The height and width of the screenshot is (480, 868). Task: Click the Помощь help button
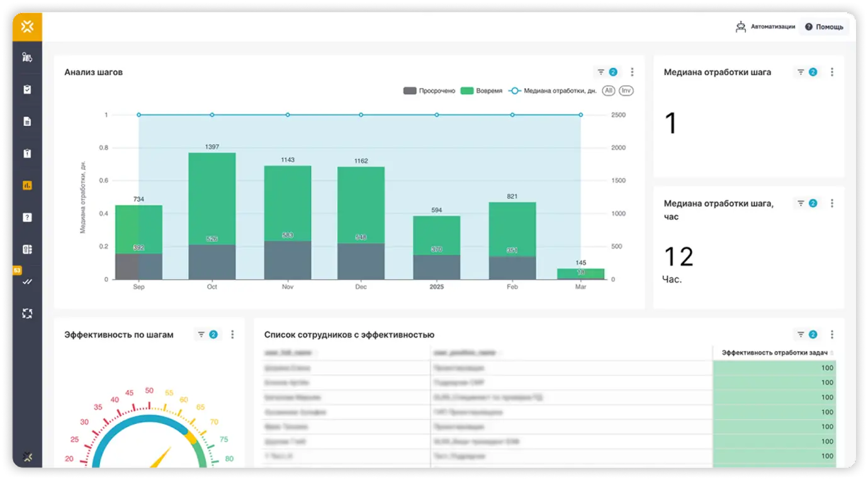pos(824,27)
